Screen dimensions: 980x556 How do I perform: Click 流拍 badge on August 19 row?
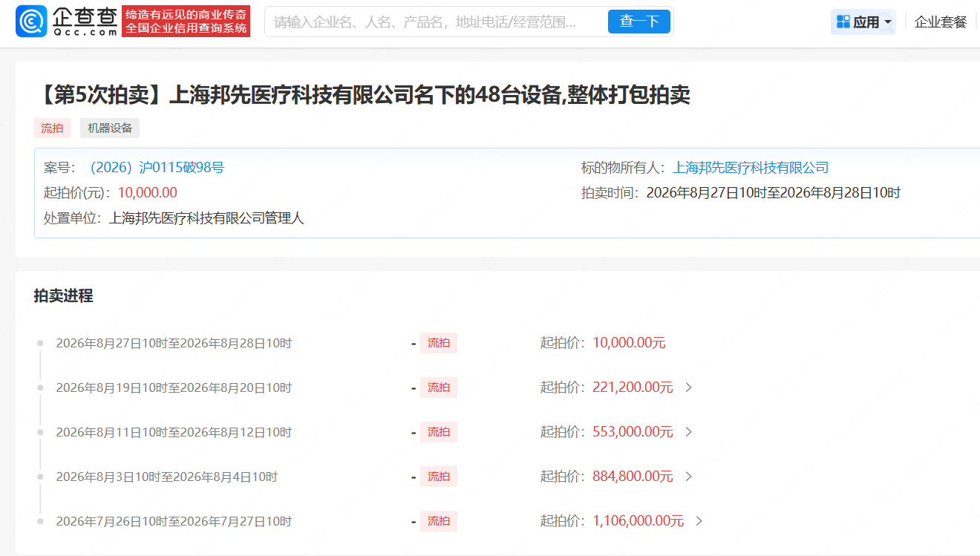coord(439,387)
